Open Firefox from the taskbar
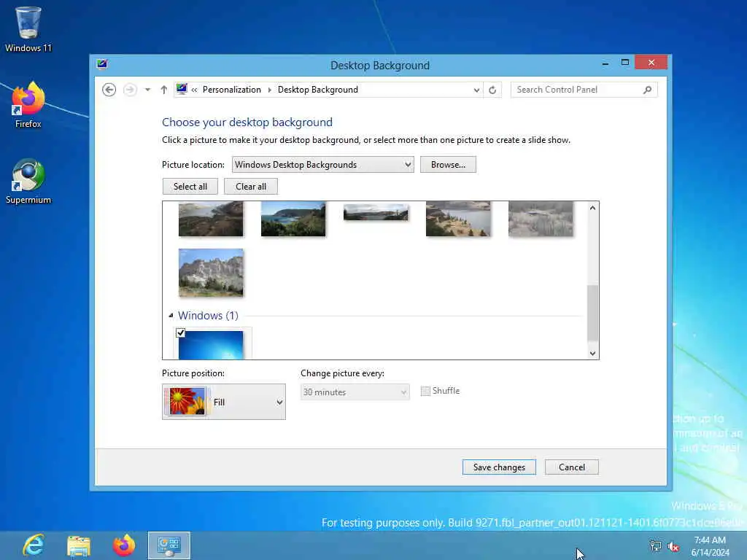The image size is (747, 560). [x=124, y=545]
